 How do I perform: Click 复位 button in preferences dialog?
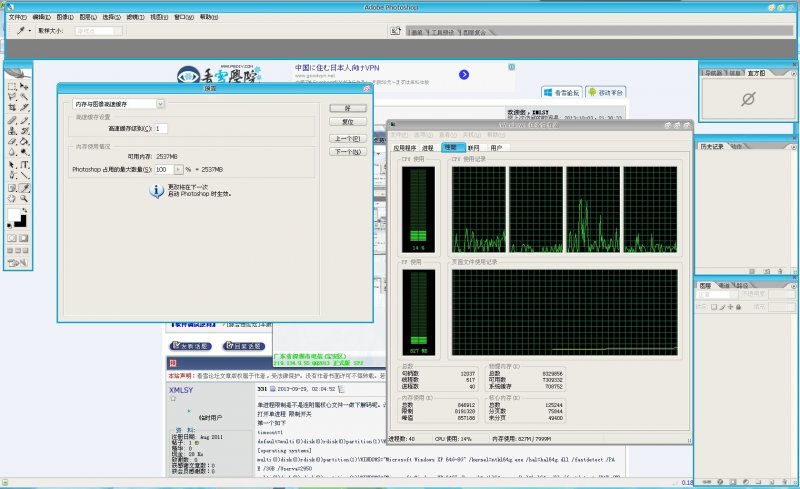pyautogui.click(x=348, y=121)
